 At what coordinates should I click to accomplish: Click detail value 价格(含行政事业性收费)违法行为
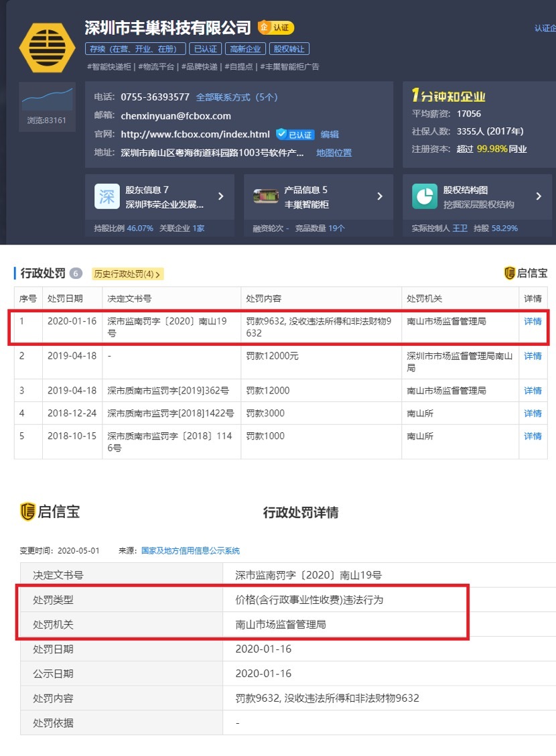[309, 600]
